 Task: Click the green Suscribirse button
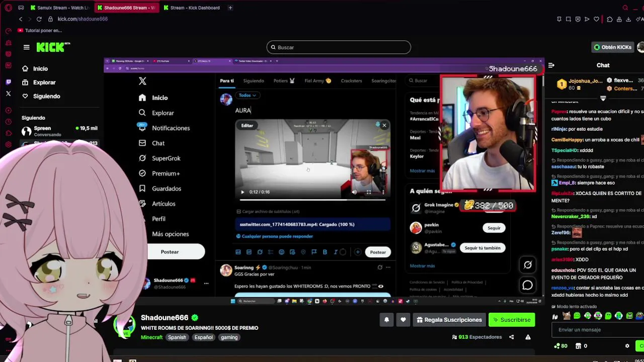click(512, 320)
